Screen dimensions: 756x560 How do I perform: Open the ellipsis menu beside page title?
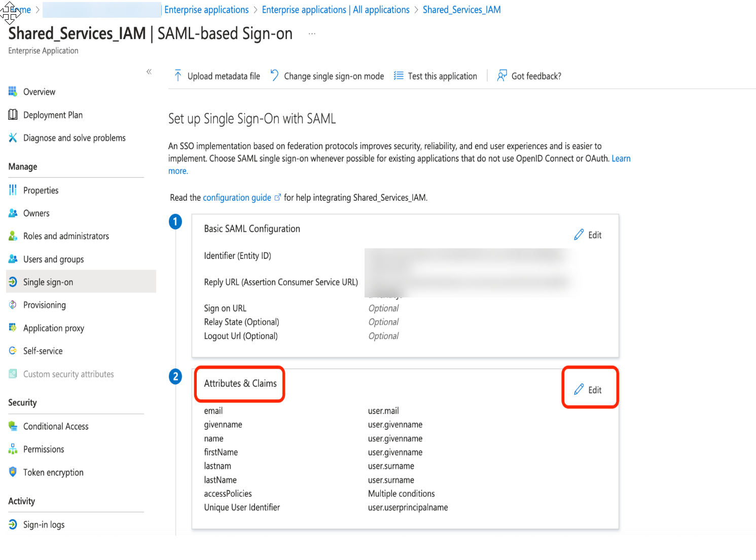pyautogui.click(x=312, y=33)
